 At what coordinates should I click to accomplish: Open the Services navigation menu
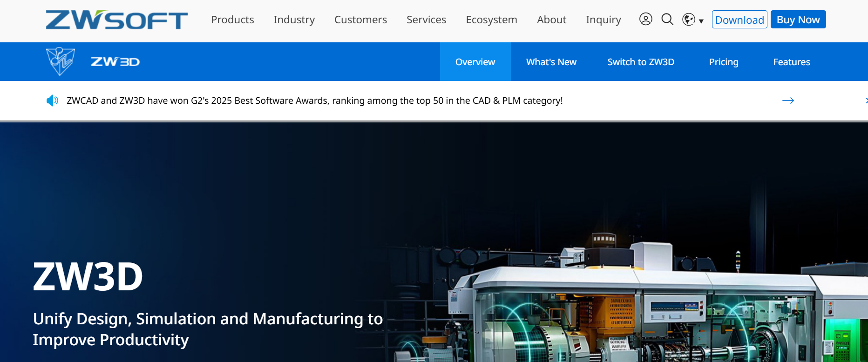click(426, 20)
